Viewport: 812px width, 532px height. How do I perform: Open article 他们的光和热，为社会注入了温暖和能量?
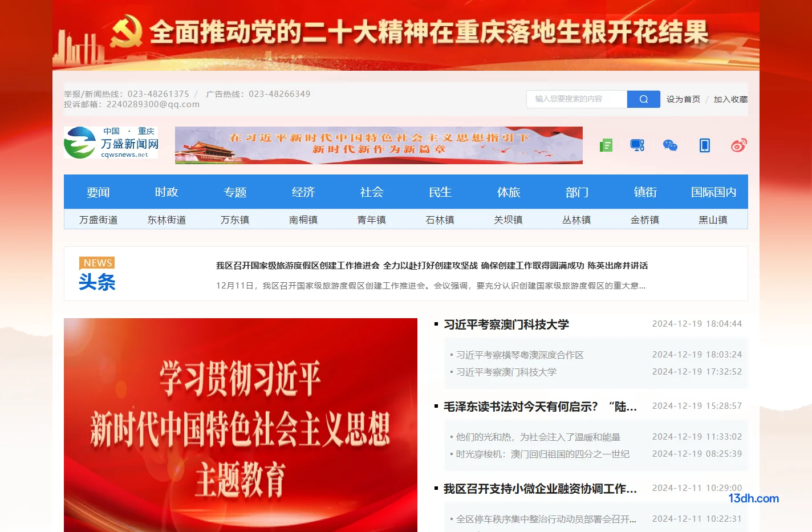[x=538, y=437]
